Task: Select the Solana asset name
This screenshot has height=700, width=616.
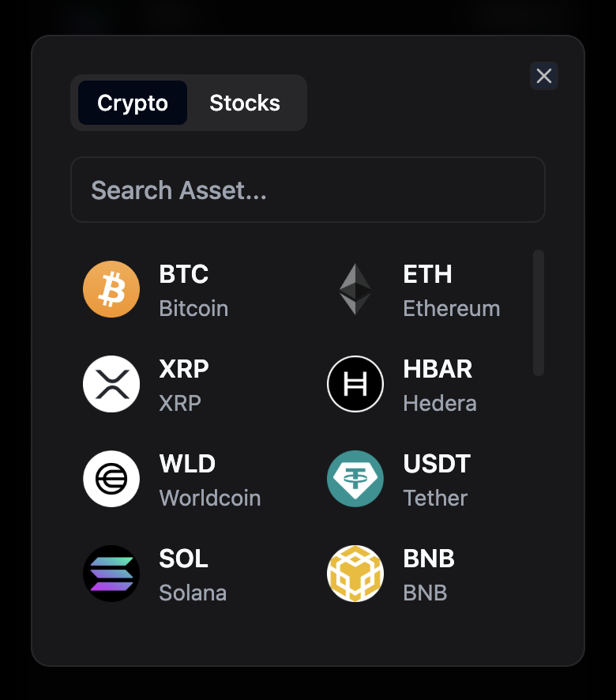Action: (193, 593)
